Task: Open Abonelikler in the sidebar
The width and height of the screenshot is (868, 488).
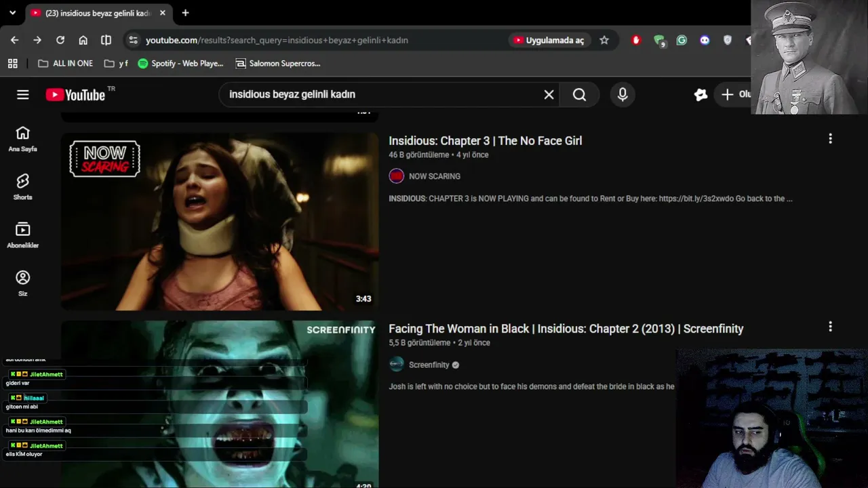Action: coord(23,235)
